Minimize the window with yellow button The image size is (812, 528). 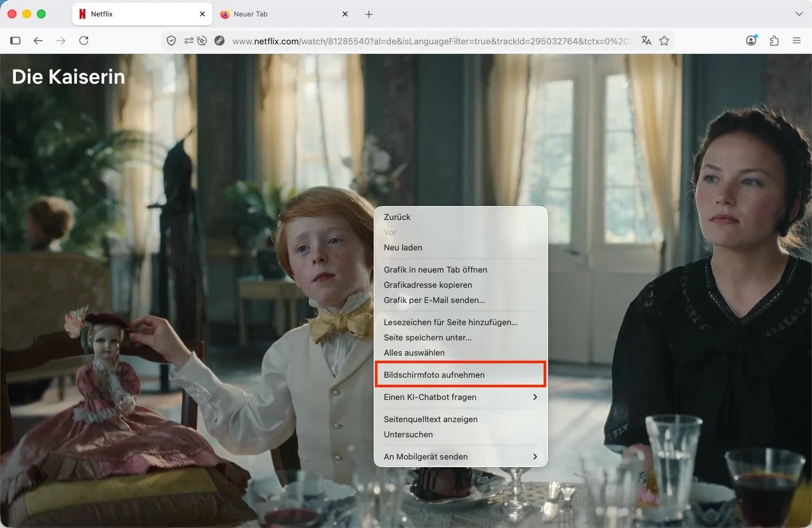27,14
